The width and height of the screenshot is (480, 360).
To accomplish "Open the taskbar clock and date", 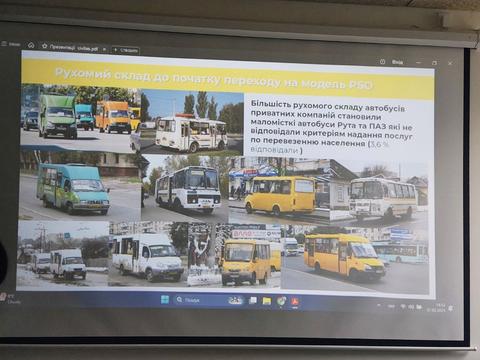I will click(436, 307).
